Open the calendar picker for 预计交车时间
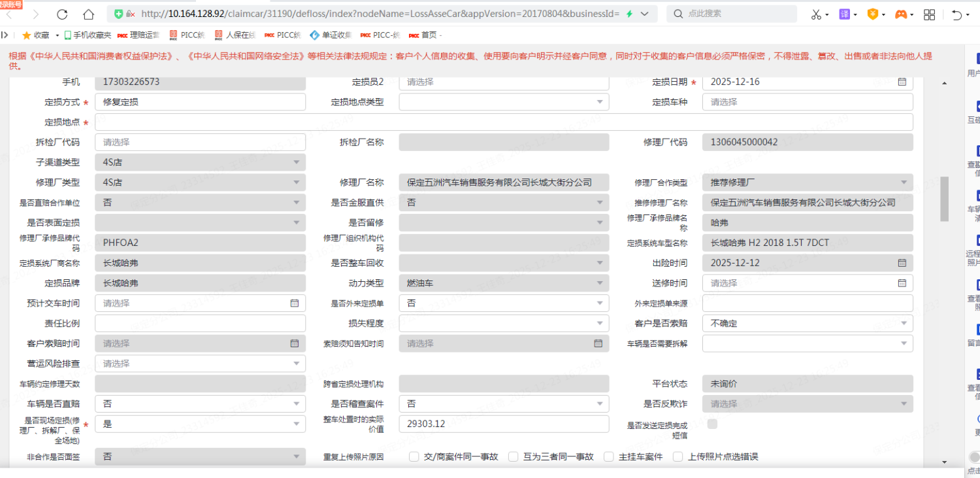Image resolution: width=980 pixels, height=478 pixels. point(294,303)
